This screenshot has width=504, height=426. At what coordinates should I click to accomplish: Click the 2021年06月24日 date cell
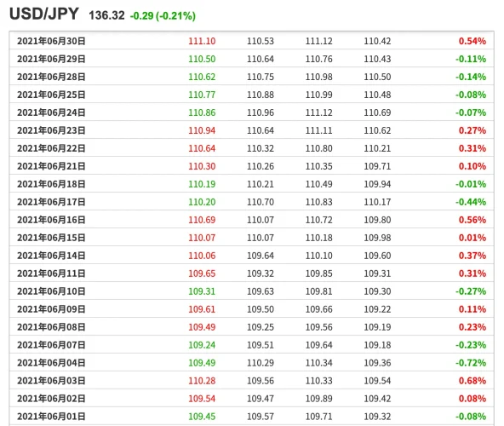click(51, 112)
